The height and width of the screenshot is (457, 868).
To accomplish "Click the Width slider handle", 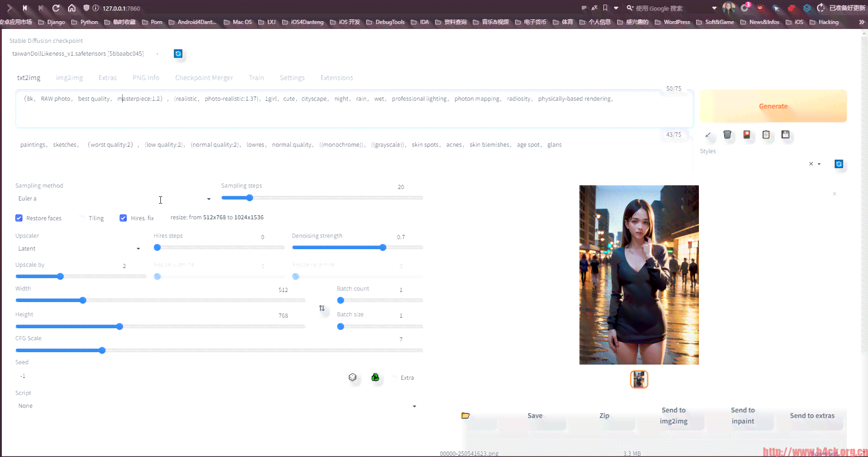I will 83,300.
